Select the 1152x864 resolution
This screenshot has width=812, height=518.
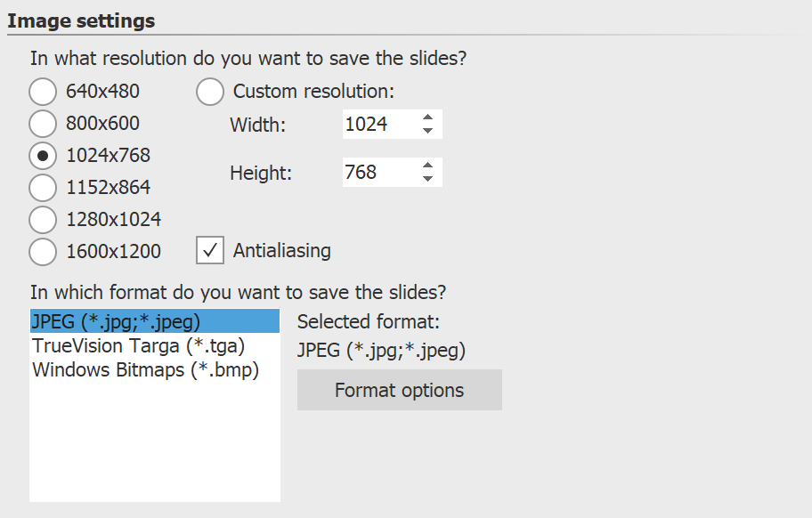pos(43,188)
